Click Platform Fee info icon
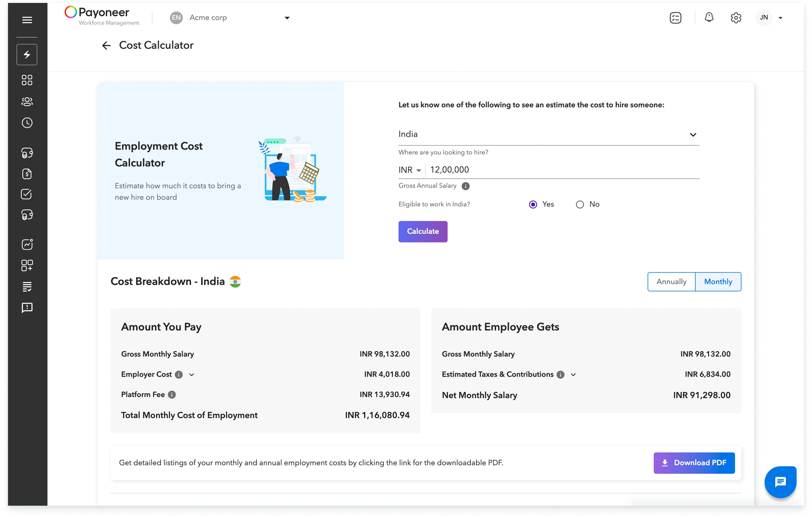 (172, 395)
